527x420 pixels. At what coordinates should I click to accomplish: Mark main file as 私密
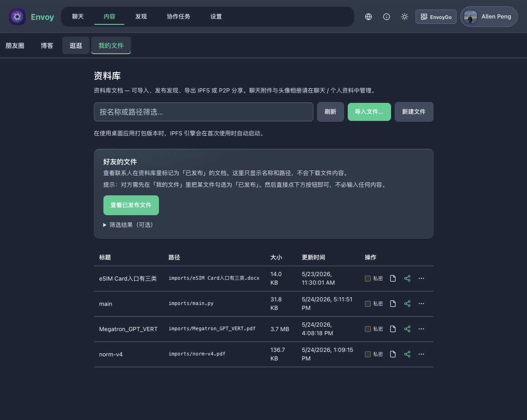coord(368,304)
